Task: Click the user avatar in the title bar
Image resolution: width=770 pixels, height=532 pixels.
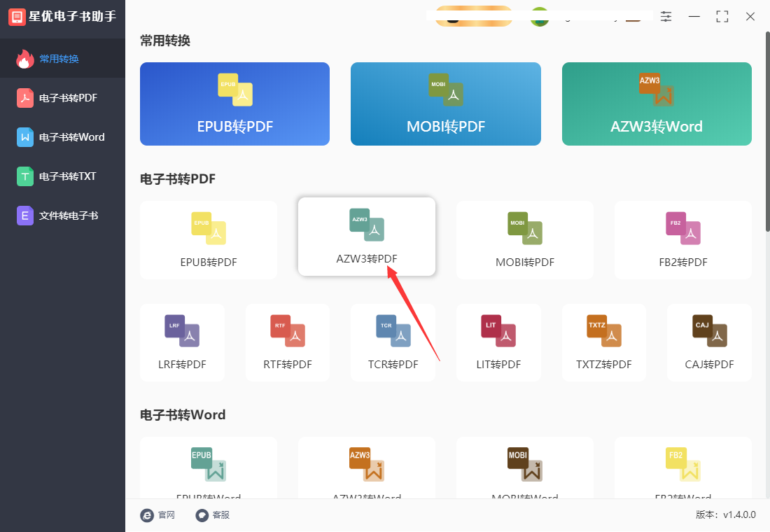Action: coord(540,17)
